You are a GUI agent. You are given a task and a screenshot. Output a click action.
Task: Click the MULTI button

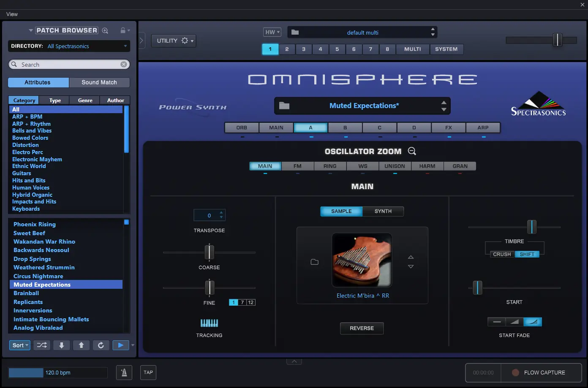click(413, 49)
